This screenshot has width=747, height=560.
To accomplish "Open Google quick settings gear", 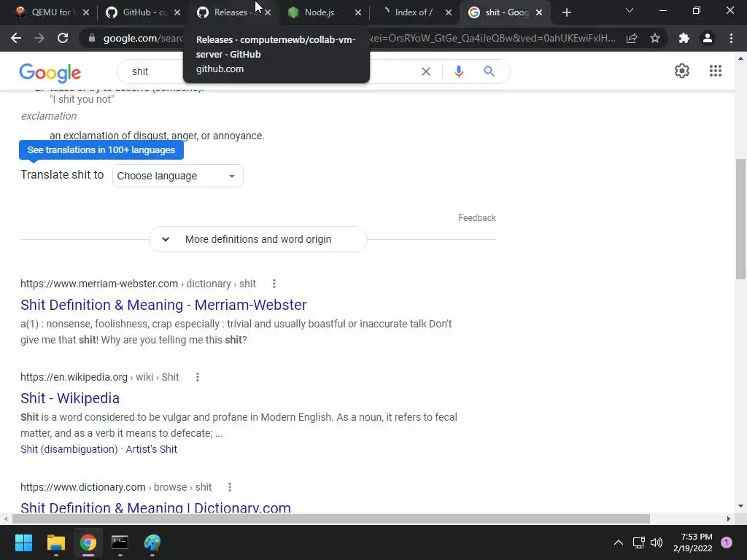I will point(682,71).
